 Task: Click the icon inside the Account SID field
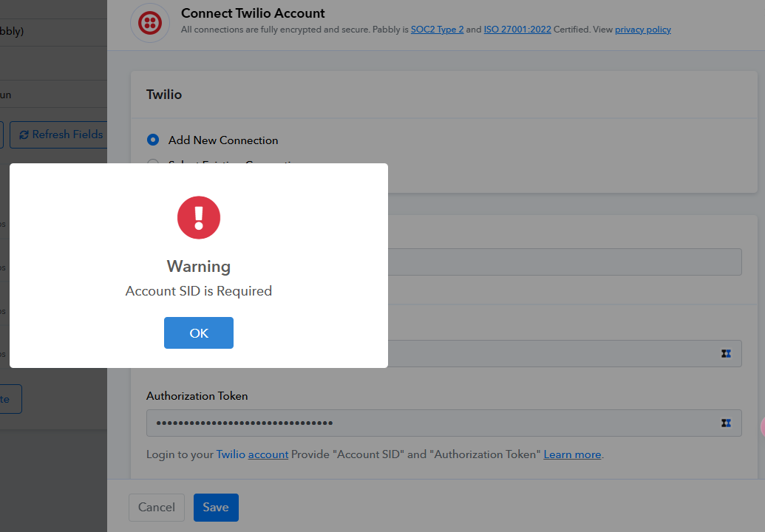click(x=726, y=353)
